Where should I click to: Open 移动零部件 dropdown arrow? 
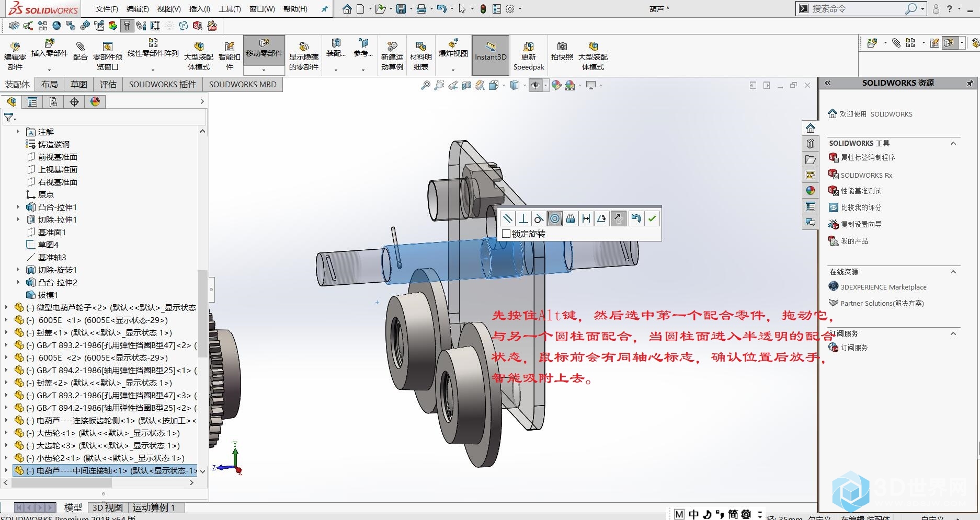point(264,70)
